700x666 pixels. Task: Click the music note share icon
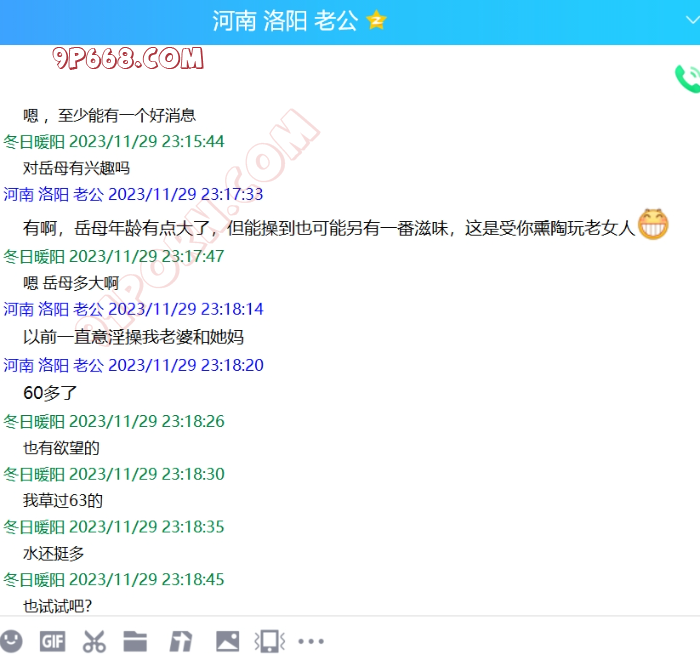[181, 641]
